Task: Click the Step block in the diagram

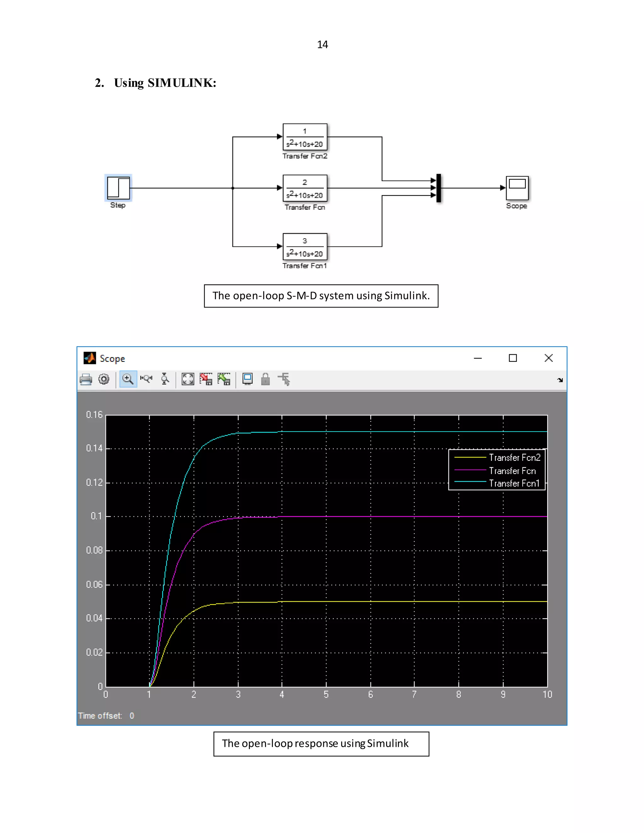Action: pos(118,188)
